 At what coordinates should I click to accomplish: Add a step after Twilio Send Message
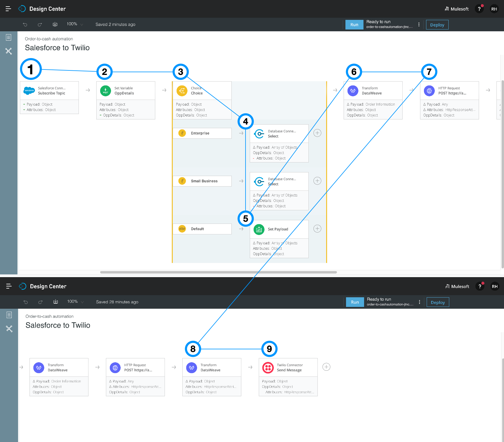point(326,367)
